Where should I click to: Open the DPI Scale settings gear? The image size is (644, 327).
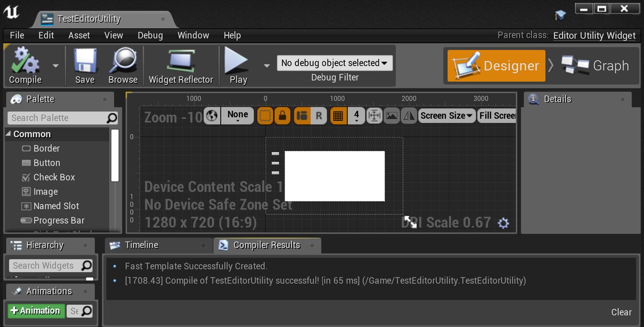[503, 222]
